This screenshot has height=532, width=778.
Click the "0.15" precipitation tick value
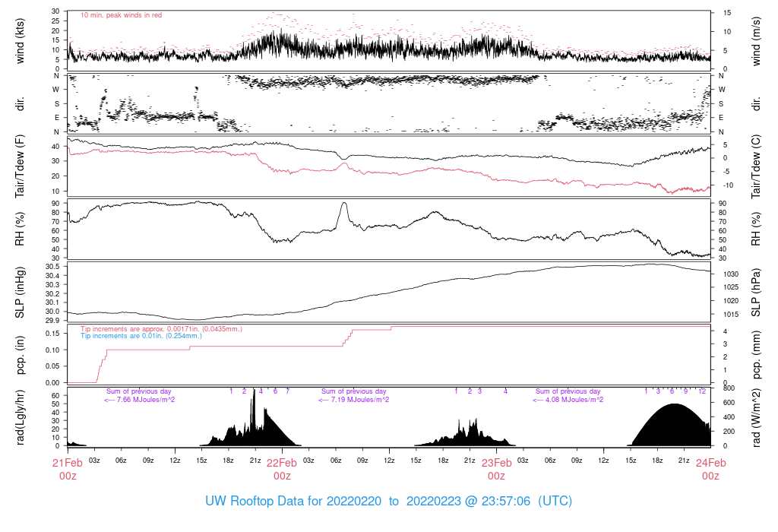point(52,334)
